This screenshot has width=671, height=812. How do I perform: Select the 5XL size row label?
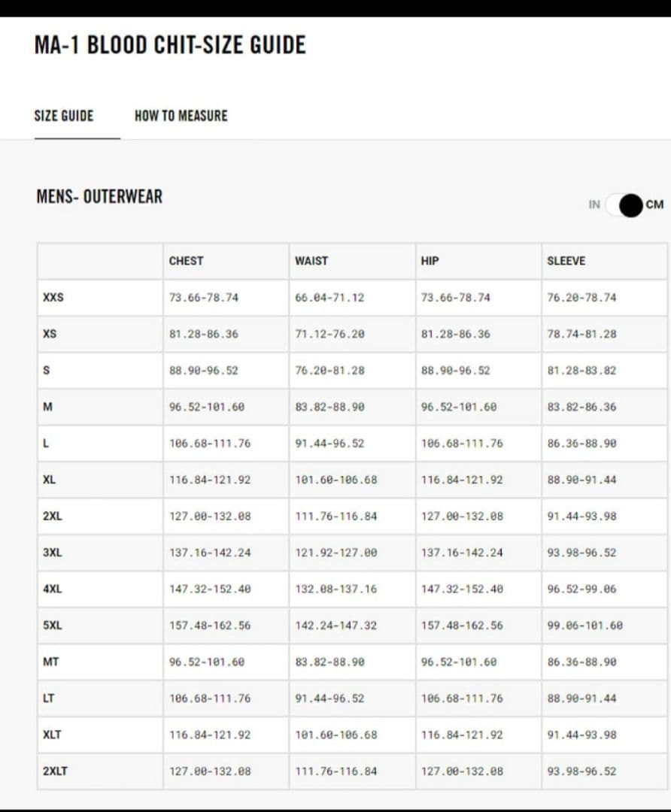click(53, 625)
